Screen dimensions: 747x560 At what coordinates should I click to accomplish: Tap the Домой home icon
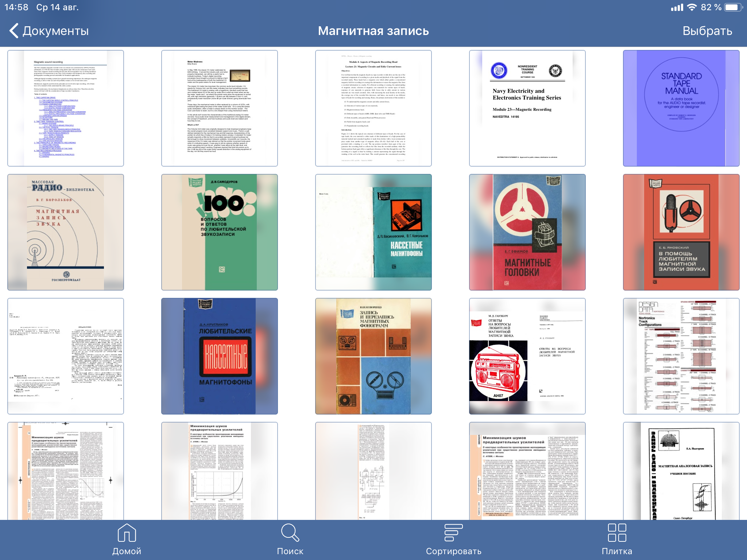point(127,533)
